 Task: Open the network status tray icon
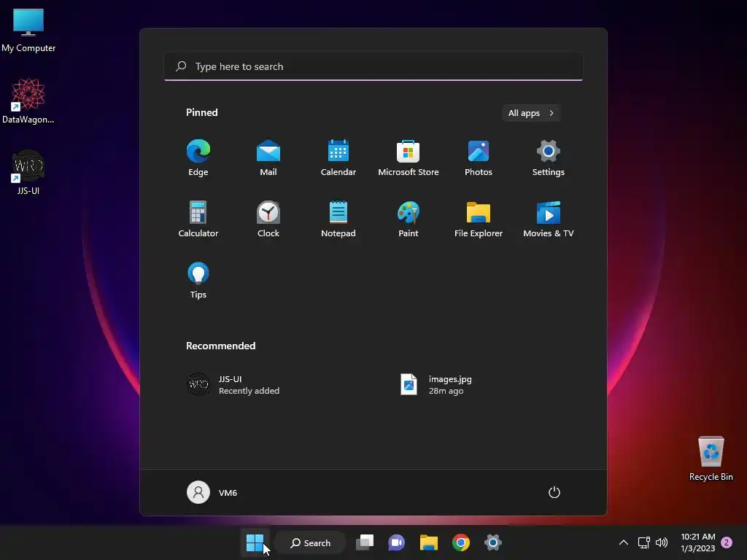point(644,542)
